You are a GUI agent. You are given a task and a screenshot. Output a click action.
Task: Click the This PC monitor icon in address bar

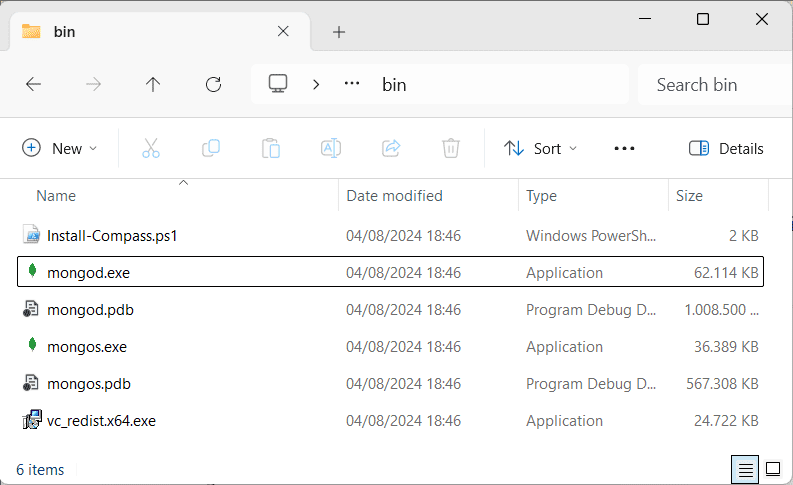tap(278, 84)
